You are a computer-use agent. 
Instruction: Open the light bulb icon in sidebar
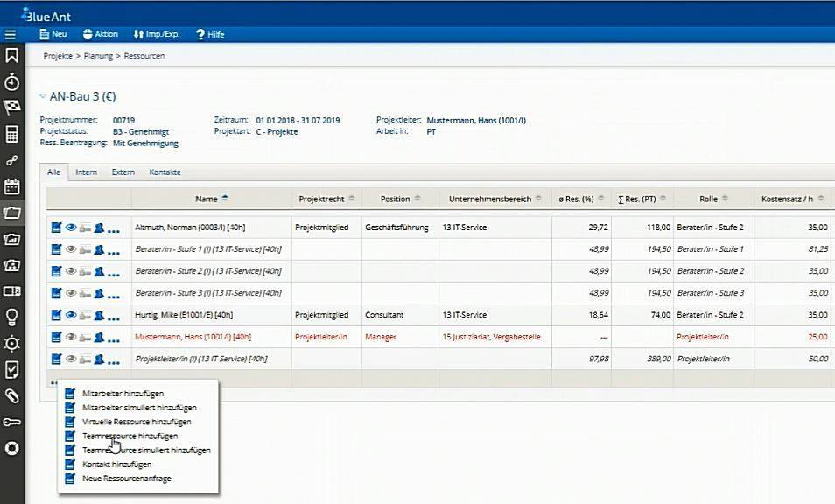click(x=11, y=317)
